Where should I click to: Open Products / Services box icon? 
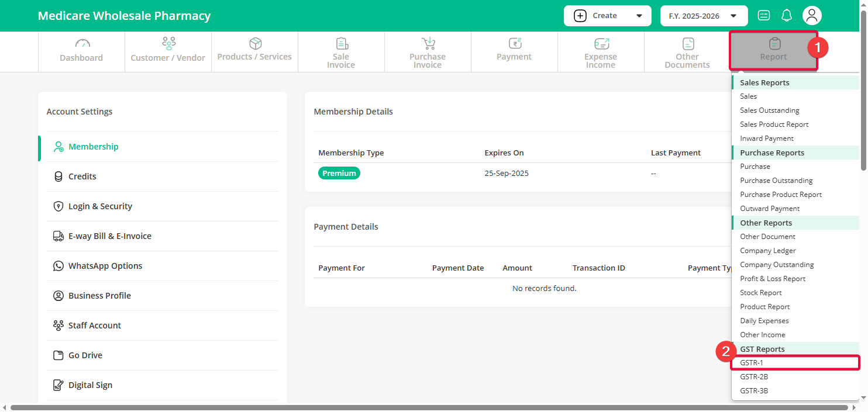(255, 44)
